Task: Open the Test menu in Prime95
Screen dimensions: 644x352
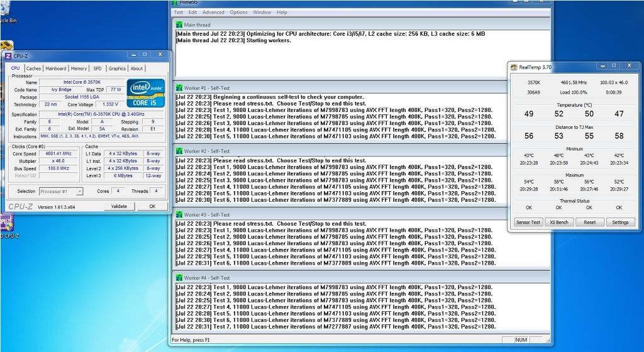Action: pos(178,13)
